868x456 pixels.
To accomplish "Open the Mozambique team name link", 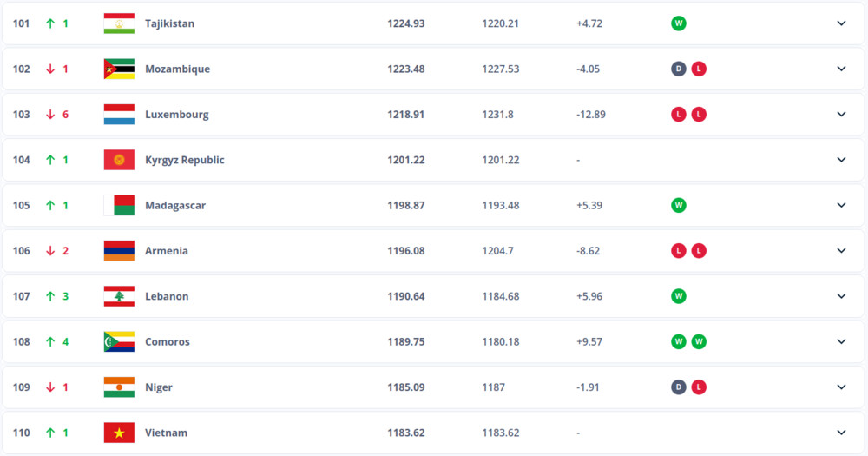I will [177, 69].
